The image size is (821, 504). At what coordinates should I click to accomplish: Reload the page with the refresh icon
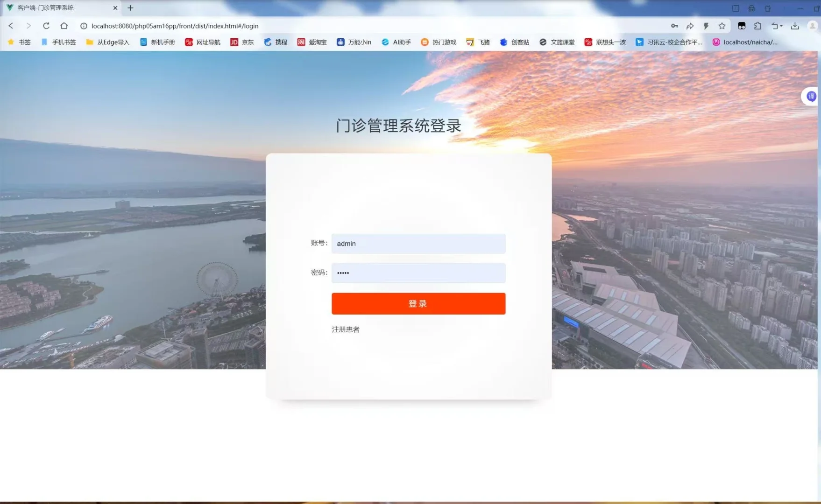tap(46, 26)
